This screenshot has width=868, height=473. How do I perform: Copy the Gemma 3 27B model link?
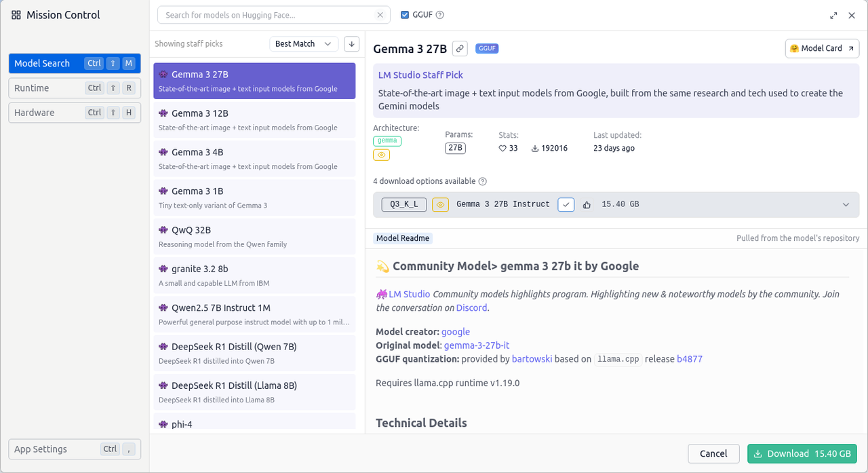460,48
